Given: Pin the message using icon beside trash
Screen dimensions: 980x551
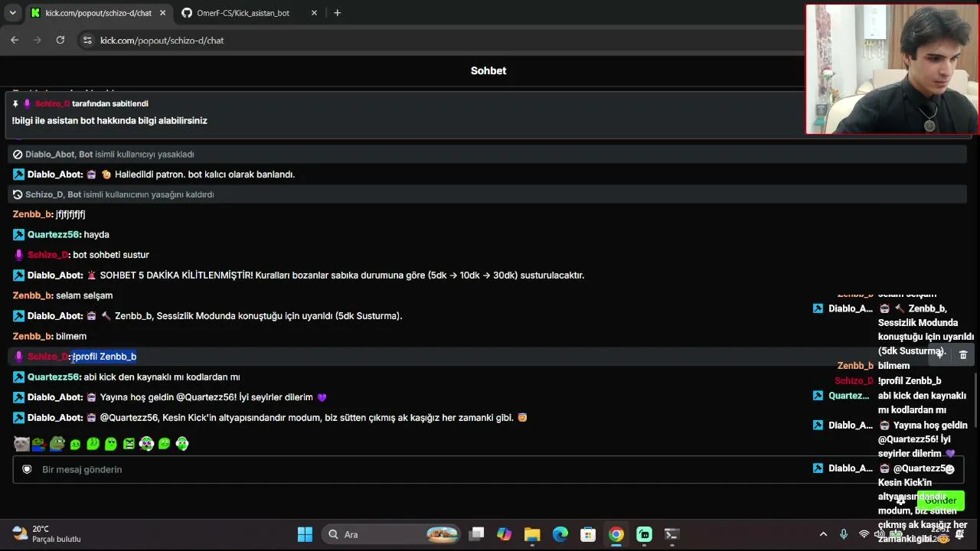Looking at the screenshot, I should 940,354.
